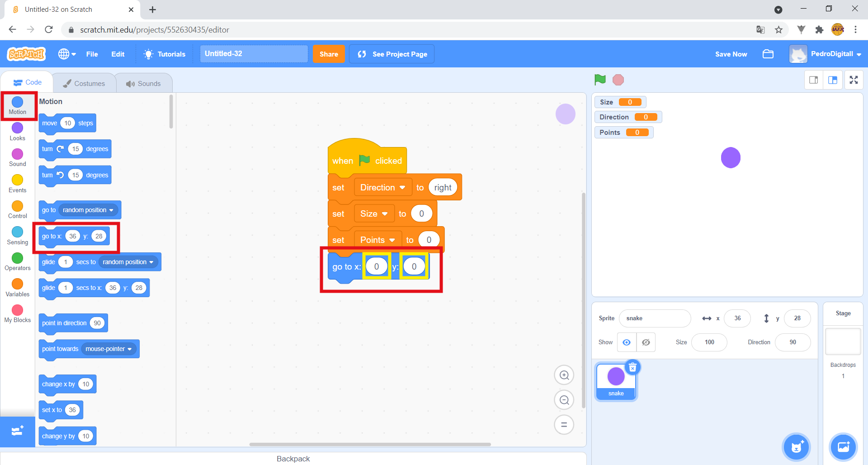Click the sprite Direction field showing 90
This screenshot has height=465, width=868.
[x=793, y=342]
